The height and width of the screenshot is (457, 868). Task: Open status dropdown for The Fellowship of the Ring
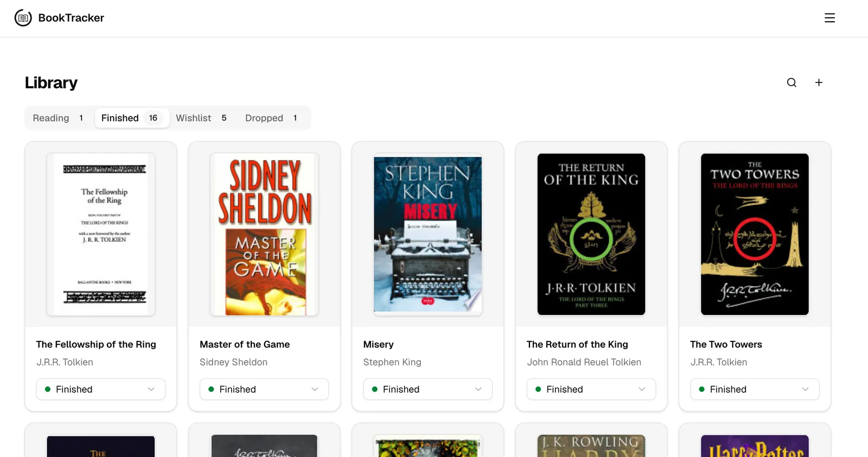(x=101, y=389)
